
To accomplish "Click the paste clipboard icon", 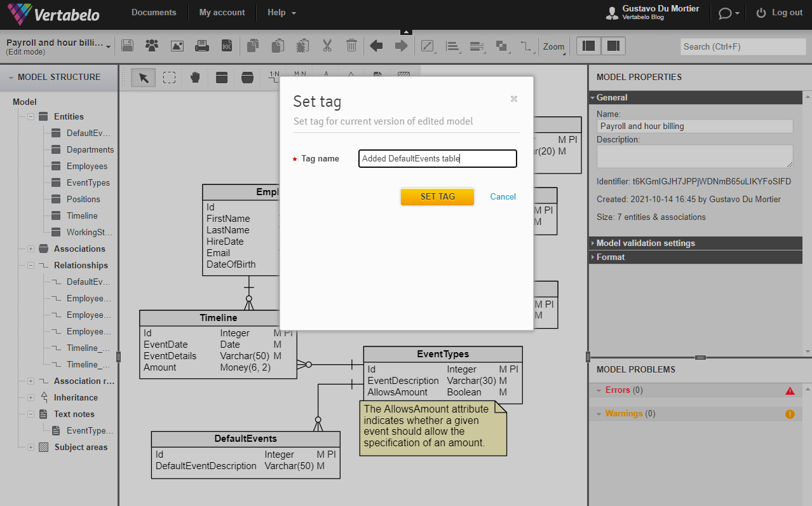I will tap(278, 46).
